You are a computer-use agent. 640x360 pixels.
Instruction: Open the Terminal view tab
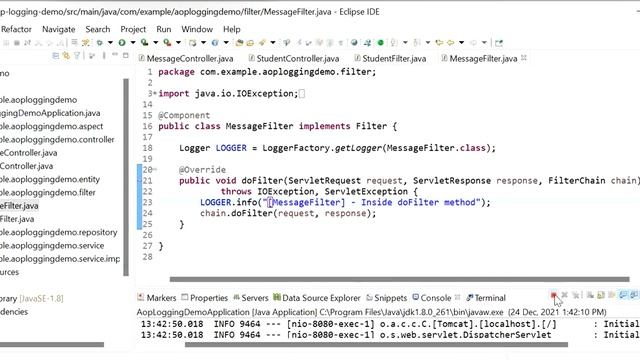486,298
